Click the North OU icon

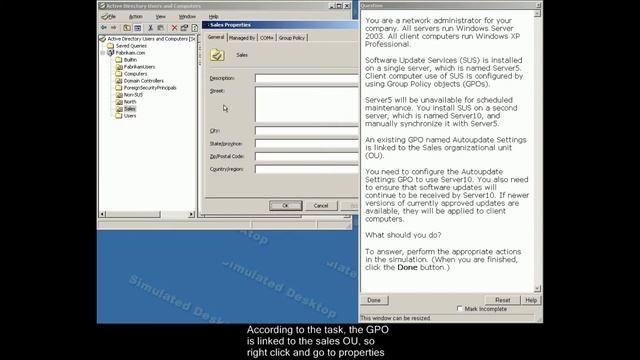(119, 102)
